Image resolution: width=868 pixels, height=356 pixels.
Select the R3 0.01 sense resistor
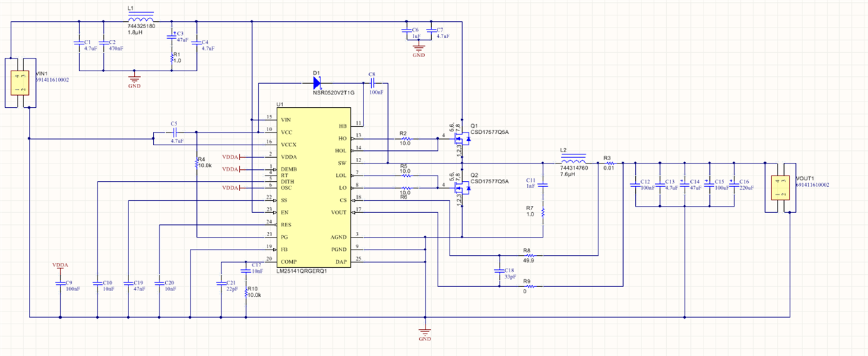(x=609, y=163)
